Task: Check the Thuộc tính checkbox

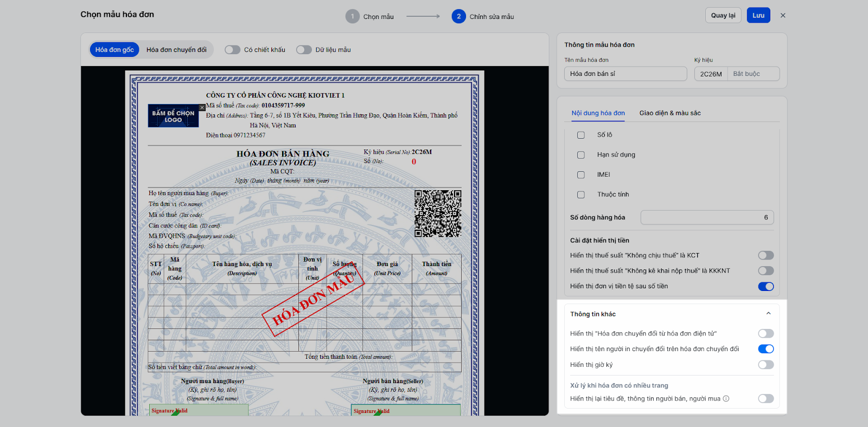Action: pyautogui.click(x=581, y=195)
